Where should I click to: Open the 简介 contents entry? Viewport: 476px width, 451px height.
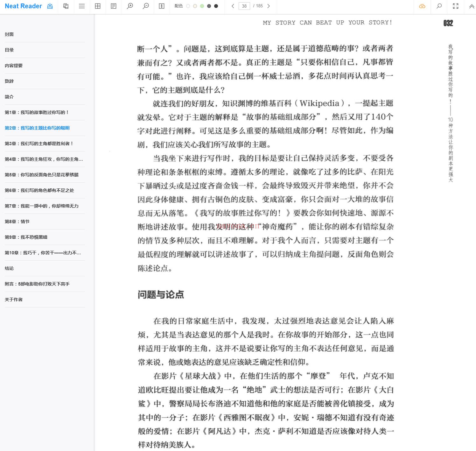click(45, 97)
